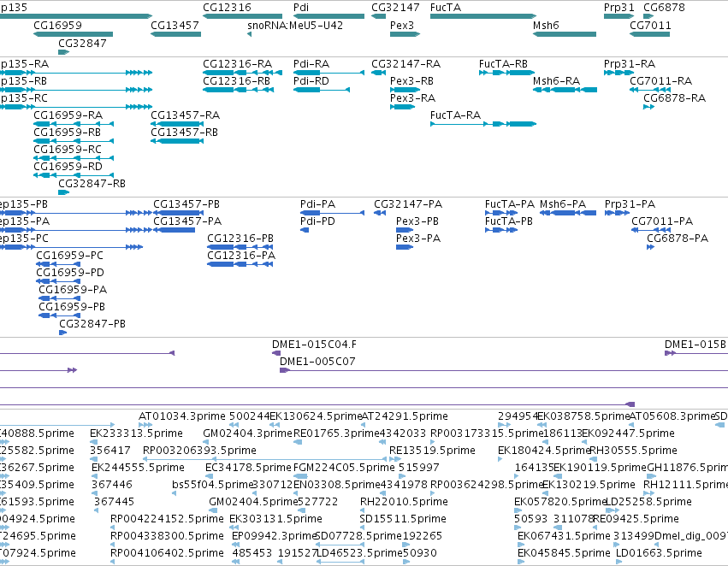Select the Pex3 gene label

click(402, 25)
